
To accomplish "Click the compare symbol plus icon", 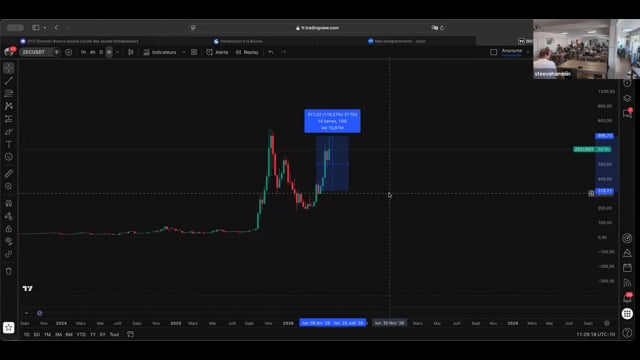I will tap(69, 52).
